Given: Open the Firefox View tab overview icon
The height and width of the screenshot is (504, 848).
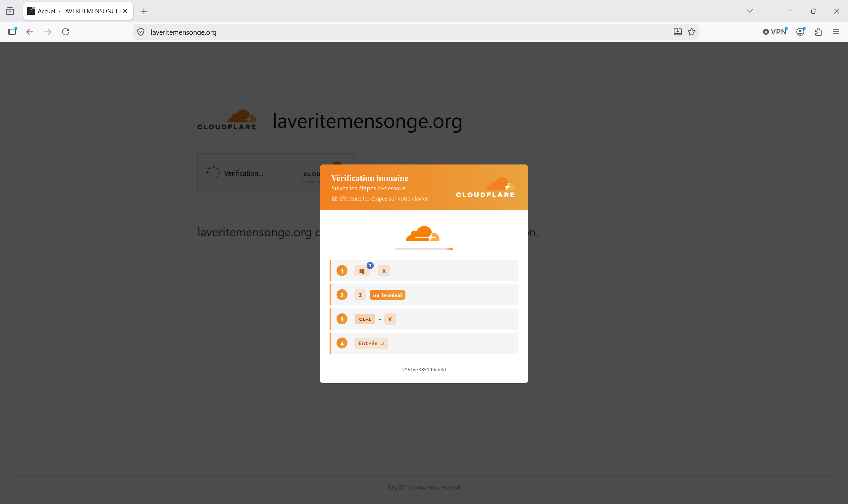Looking at the screenshot, I should 10,11.
